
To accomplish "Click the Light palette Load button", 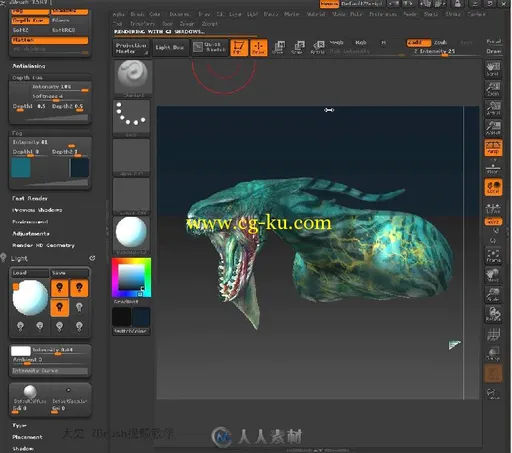I will tap(30, 273).
